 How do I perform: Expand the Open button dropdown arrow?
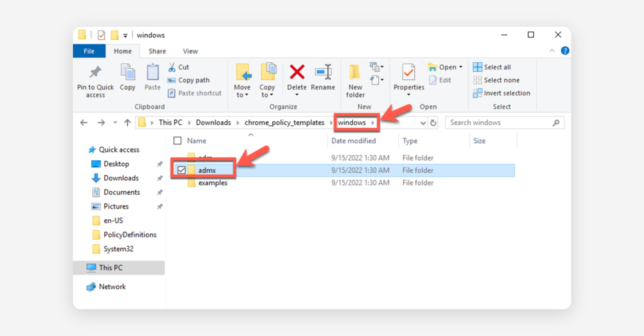coord(461,67)
